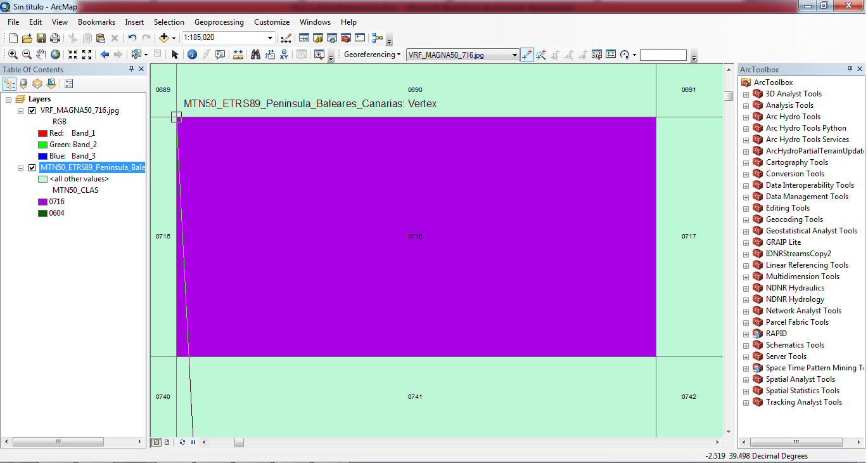Viewport: 868px width, 463px height.
Task: Select the Zoom In tool
Action: click(13, 55)
